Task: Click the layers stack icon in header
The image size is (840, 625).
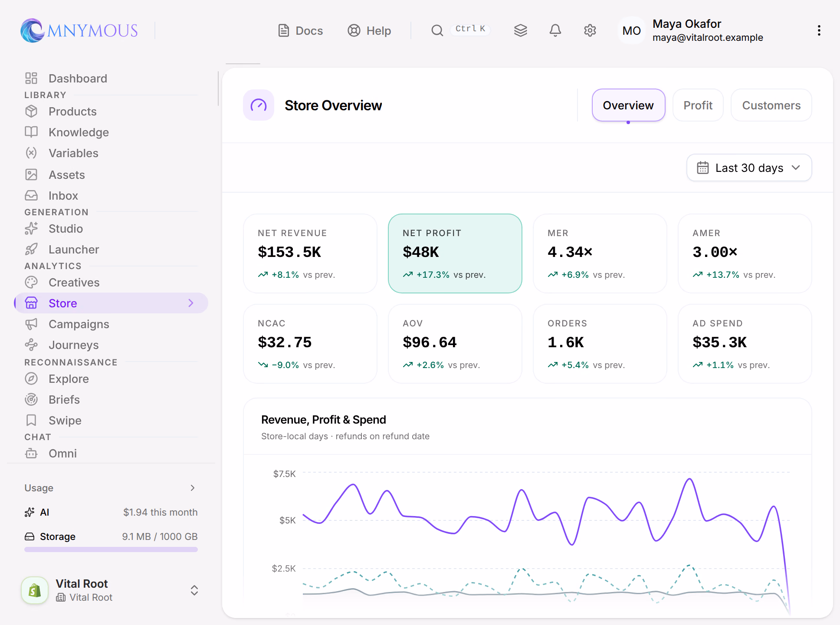Action: click(520, 30)
